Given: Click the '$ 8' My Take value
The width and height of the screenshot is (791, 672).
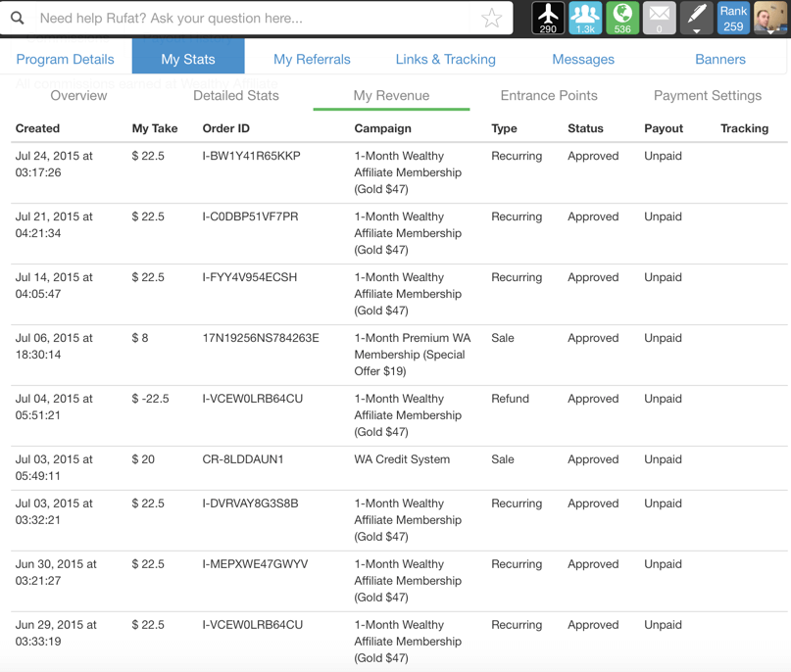Looking at the screenshot, I should click(x=140, y=338).
